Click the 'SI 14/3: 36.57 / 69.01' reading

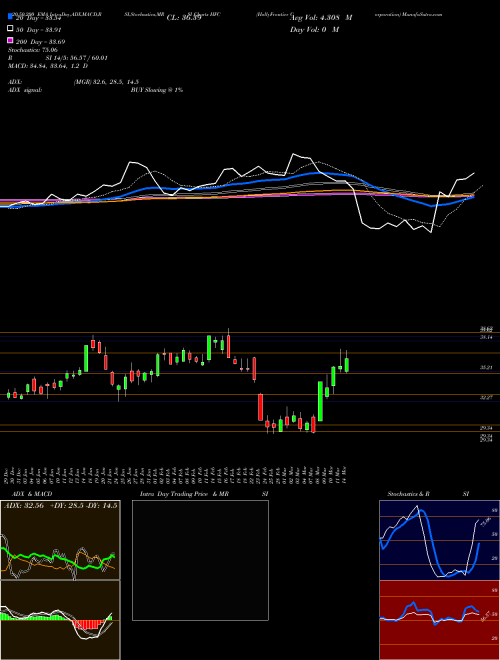(77, 58)
